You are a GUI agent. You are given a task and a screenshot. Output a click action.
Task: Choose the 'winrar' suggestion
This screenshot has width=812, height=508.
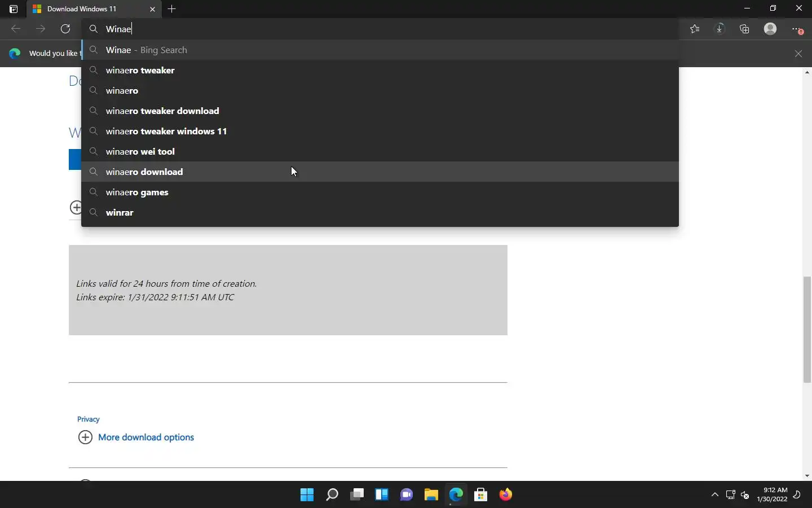(x=380, y=212)
